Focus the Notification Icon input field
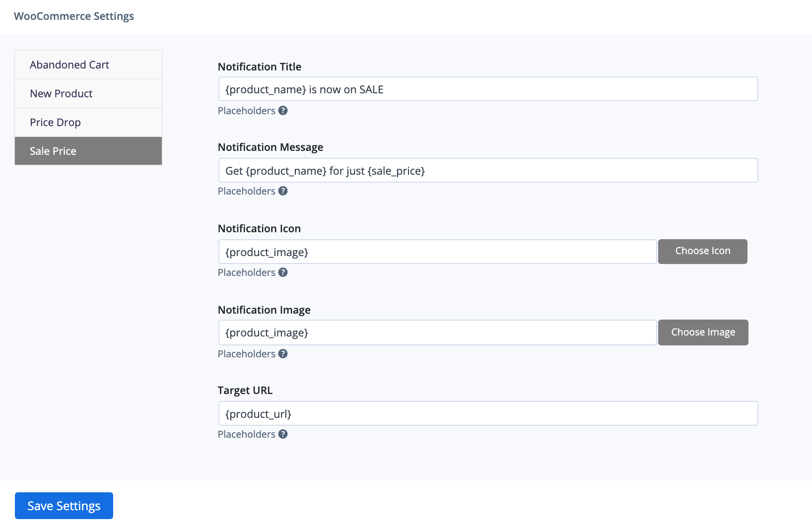 pos(437,252)
